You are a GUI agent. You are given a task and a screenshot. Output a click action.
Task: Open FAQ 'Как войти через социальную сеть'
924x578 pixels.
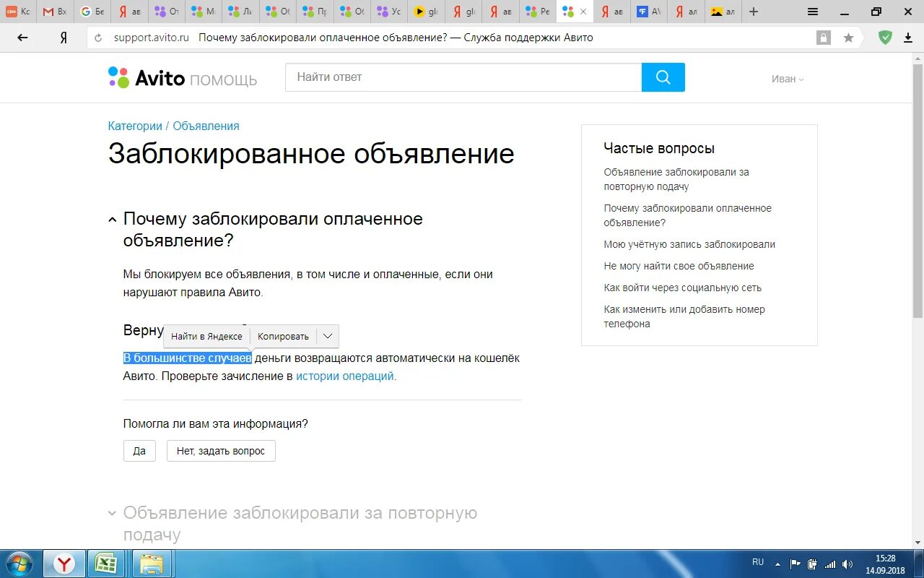tap(683, 288)
